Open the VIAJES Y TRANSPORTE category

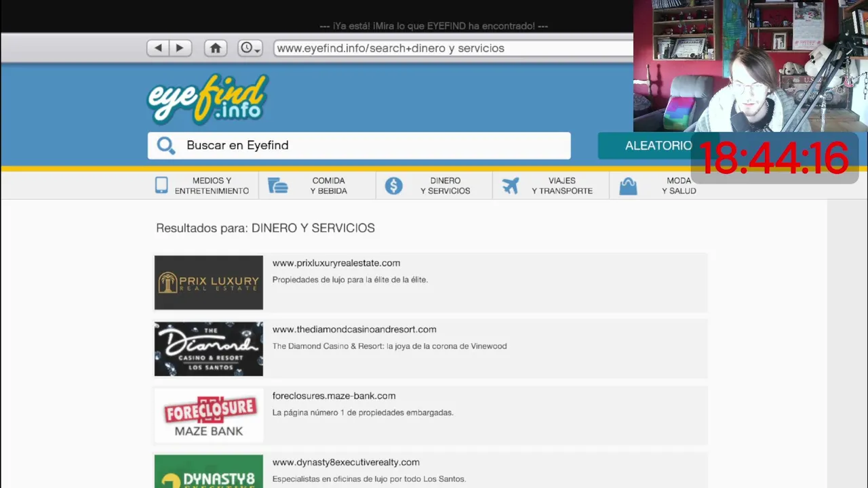point(562,186)
